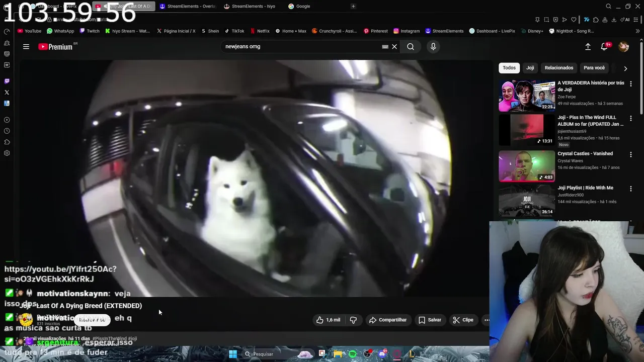Like the Joji video

coord(328,320)
